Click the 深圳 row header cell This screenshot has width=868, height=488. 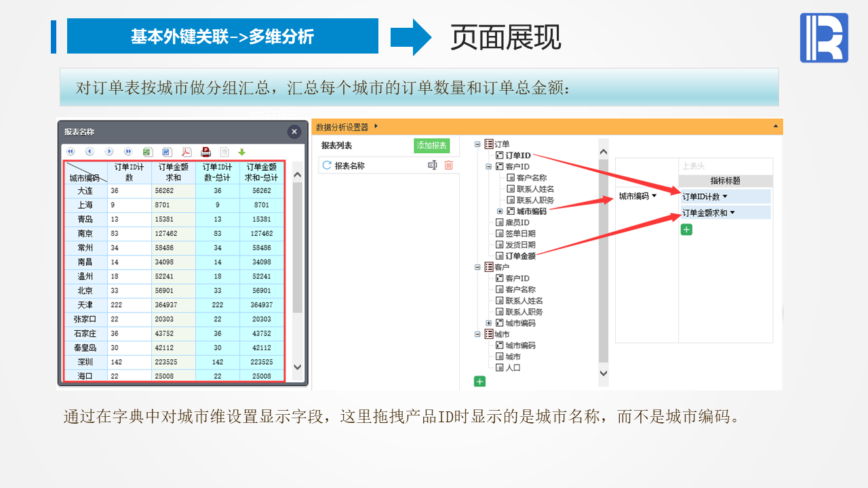pyautogui.click(x=85, y=362)
